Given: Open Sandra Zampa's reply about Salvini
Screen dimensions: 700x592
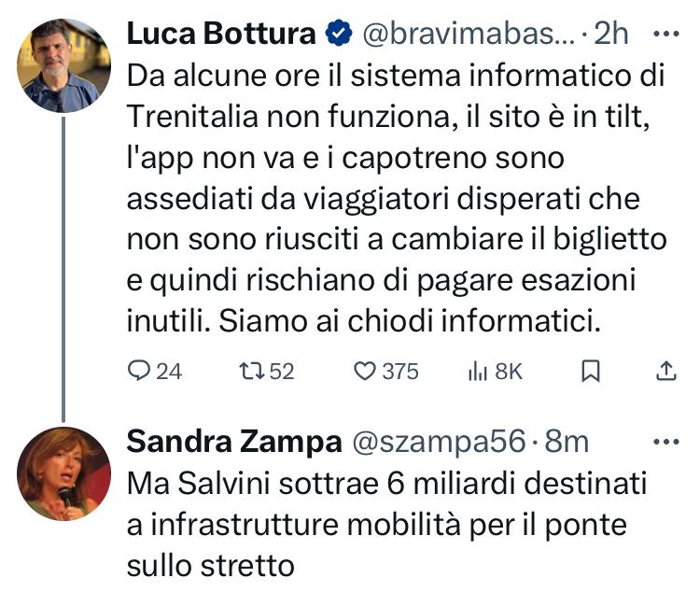Looking at the screenshot, I should [x=386, y=525].
